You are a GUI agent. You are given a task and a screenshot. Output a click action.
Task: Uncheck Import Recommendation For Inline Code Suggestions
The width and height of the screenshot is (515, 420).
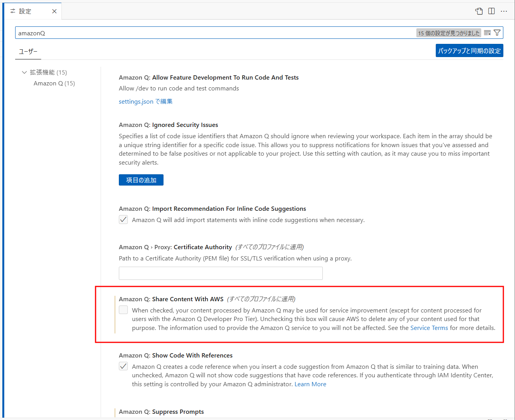pos(124,220)
